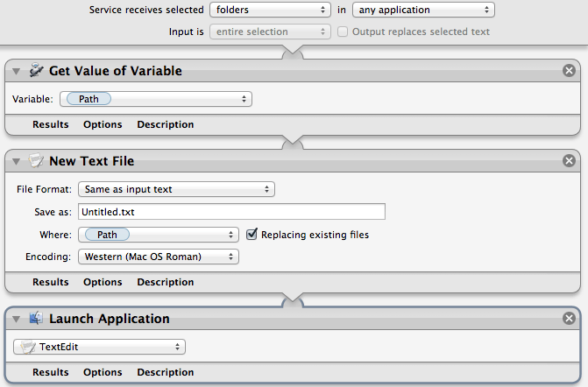This screenshot has height=387, width=588.
Task: Collapse the Get Value of Variable action
Action: [x=15, y=71]
